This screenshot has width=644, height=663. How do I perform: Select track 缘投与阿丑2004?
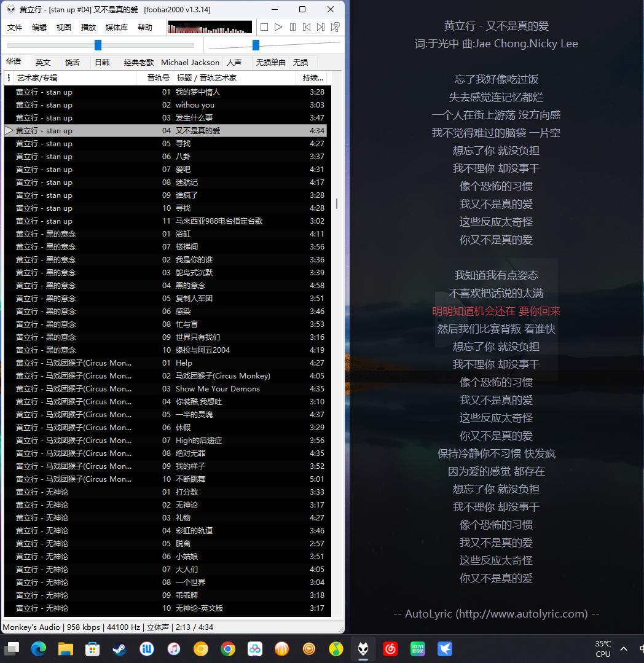(x=165, y=350)
